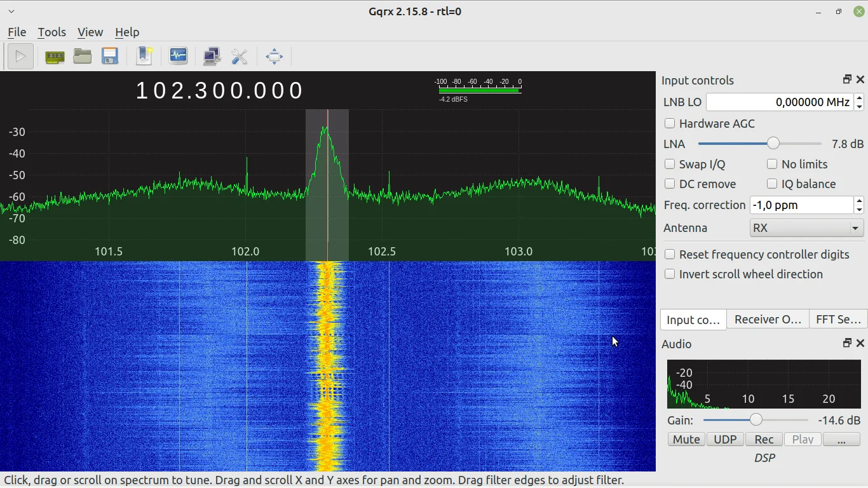868x488 pixels.
Task: Click the remote control computers icon
Action: coord(212,57)
